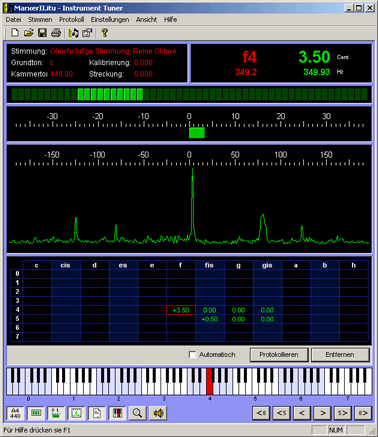Click the magnifying glass zoom icon

coord(137,413)
